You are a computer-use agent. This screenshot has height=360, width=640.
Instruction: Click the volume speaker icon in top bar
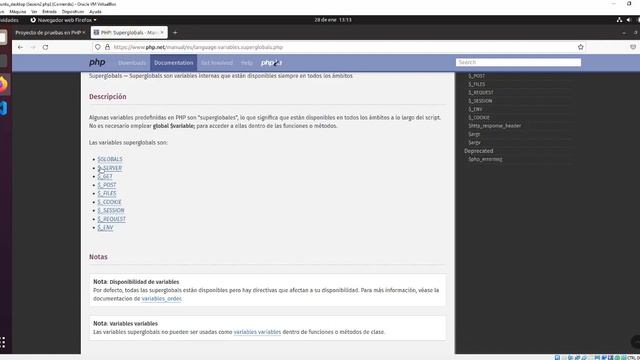(629, 20)
